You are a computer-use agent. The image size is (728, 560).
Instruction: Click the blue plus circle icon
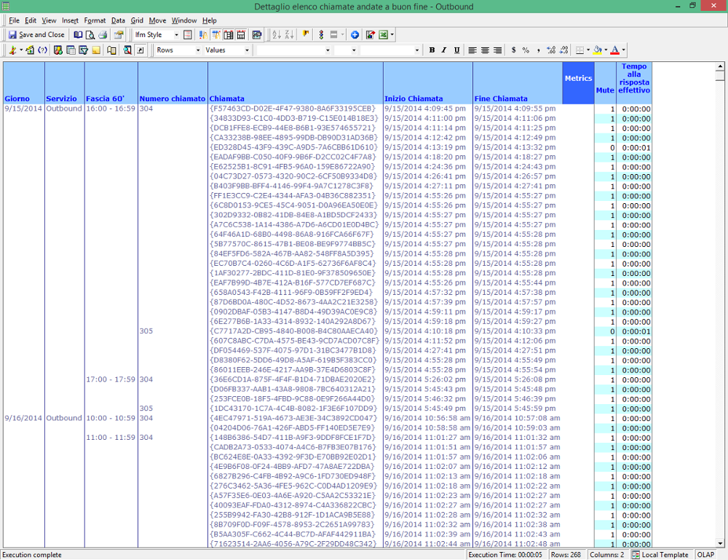355,35
